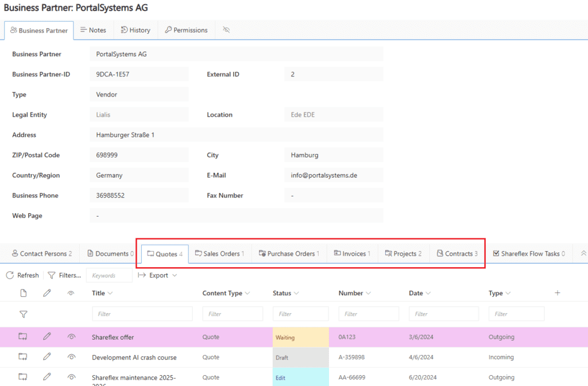The width and height of the screenshot is (588, 386).
Task: View the Shareflex maintenance quote
Action: pyautogui.click(x=71, y=377)
